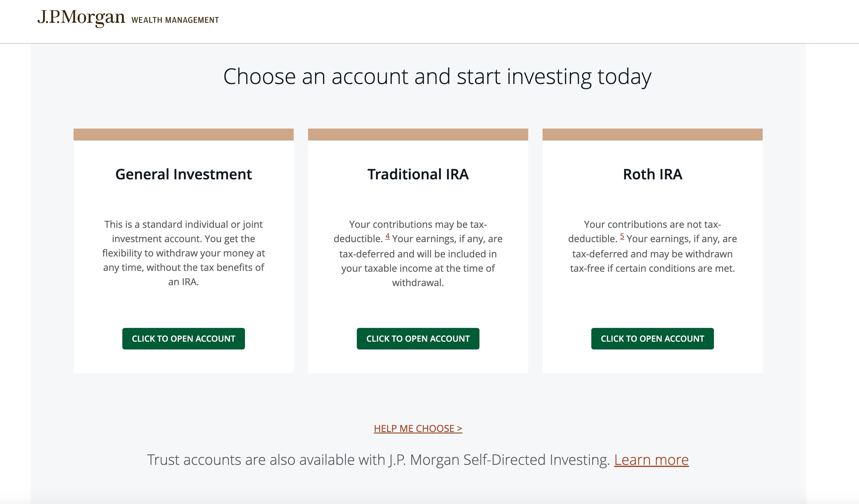Click the tan bar atop Roth IRA card
The height and width of the screenshot is (504, 859).
(652, 134)
